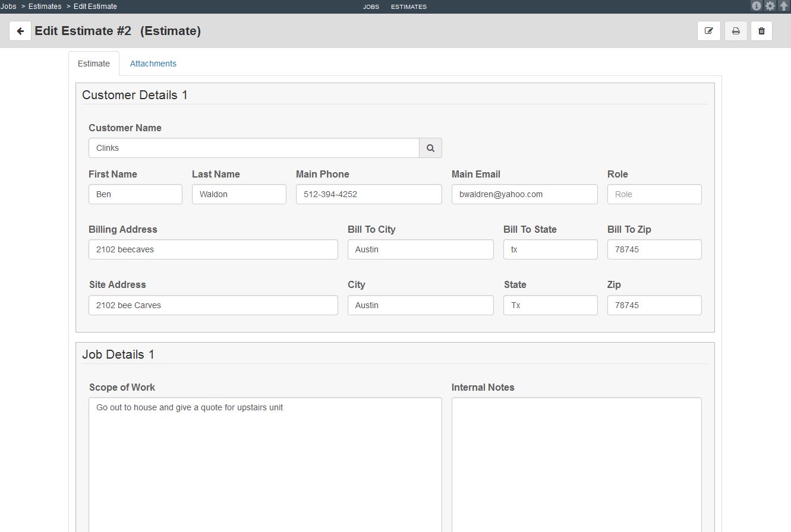Open settings gear in top bar
The height and width of the screenshot is (532, 791).
point(770,6)
